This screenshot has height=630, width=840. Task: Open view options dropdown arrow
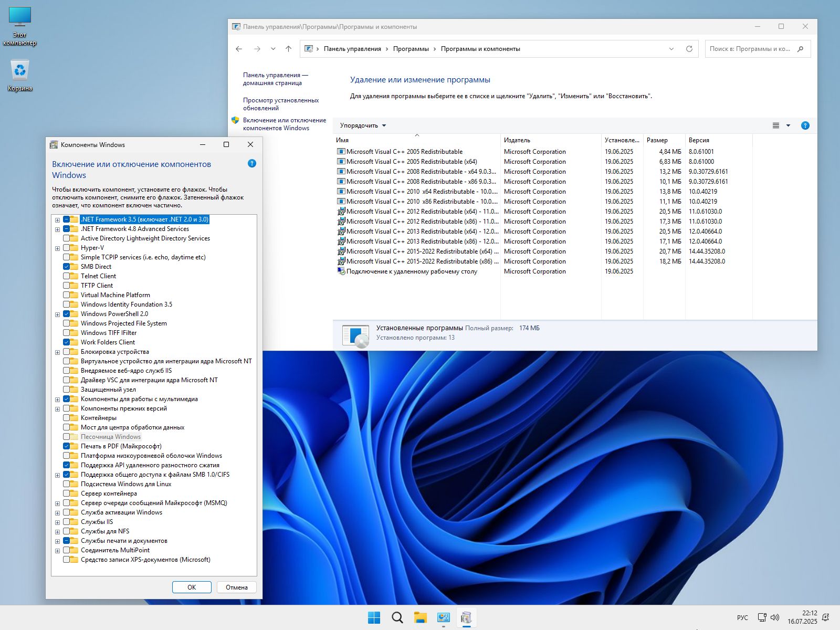point(788,125)
